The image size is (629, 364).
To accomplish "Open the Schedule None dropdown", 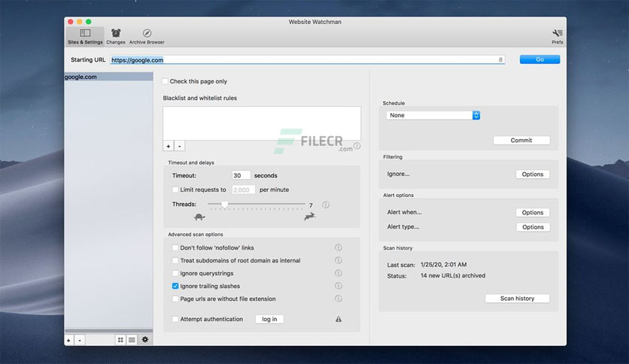I will [x=433, y=115].
